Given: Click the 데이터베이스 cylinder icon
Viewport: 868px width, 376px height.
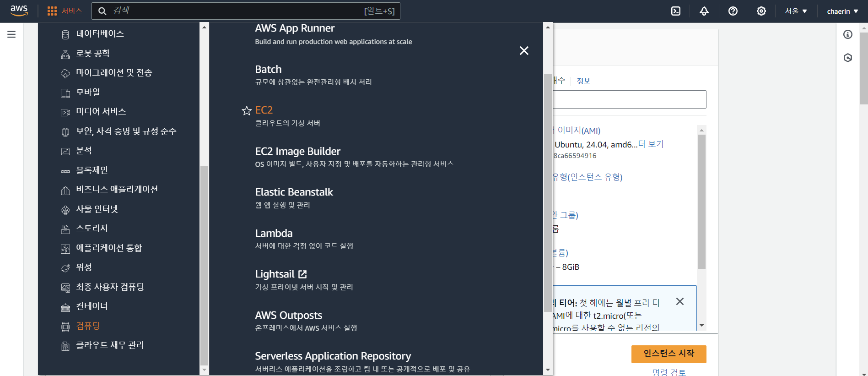Looking at the screenshot, I should pyautogui.click(x=65, y=35).
